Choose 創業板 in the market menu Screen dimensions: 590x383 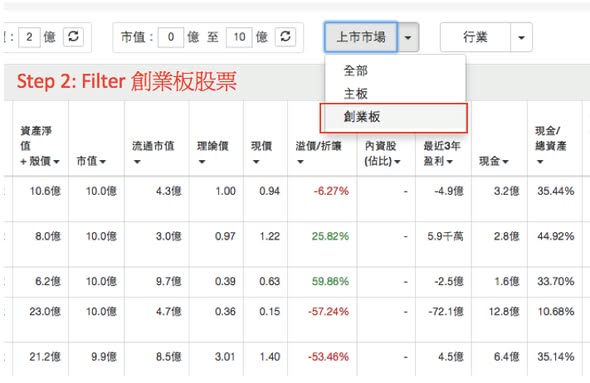pyautogui.click(x=394, y=117)
